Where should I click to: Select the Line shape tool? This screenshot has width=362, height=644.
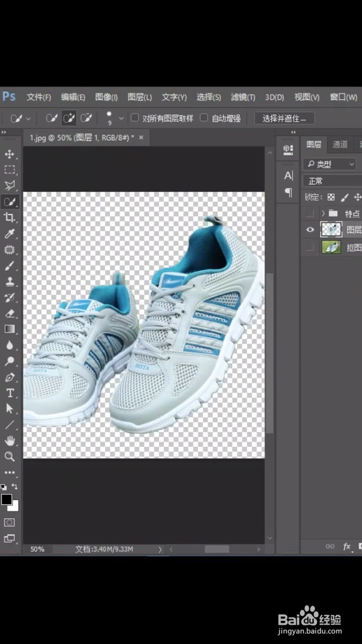[x=10, y=425]
